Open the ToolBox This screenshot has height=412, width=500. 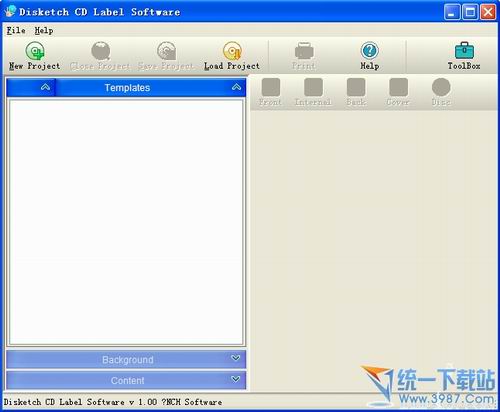(x=464, y=55)
